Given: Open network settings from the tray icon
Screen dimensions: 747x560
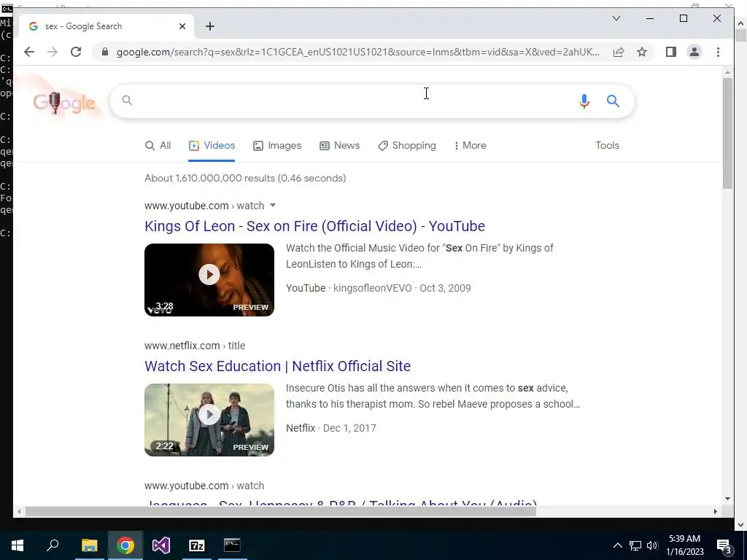Looking at the screenshot, I should [635, 545].
